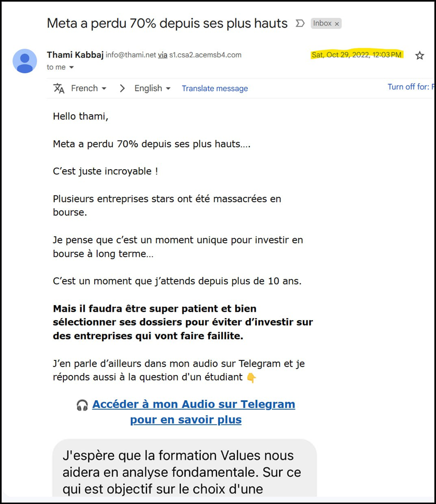Click the 'pour en savoir plus' link line

tap(186, 420)
